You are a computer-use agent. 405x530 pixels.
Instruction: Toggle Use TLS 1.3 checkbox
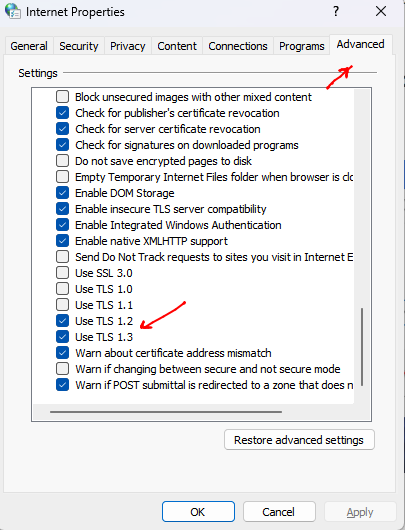[x=63, y=337]
